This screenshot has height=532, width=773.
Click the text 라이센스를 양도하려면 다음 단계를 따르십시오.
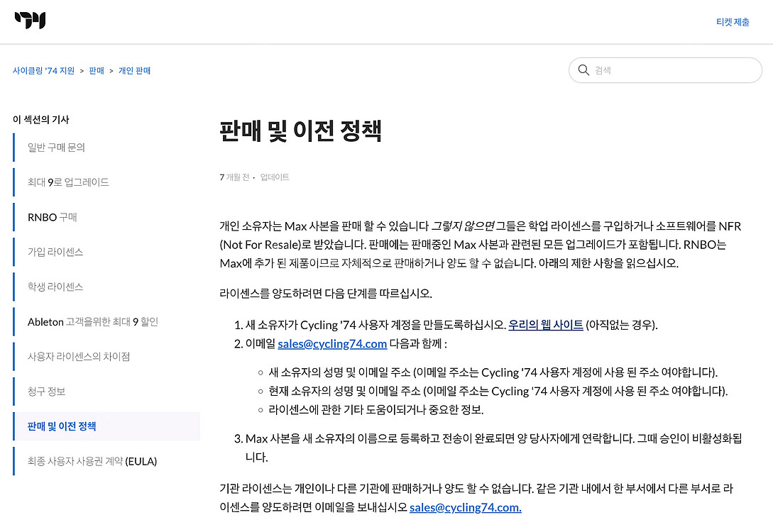pyautogui.click(x=326, y=294)
